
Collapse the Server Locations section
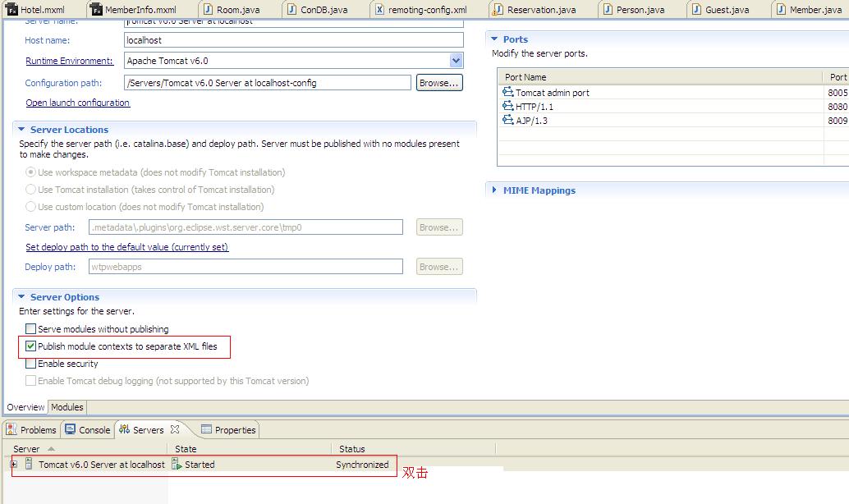point(21,130)
